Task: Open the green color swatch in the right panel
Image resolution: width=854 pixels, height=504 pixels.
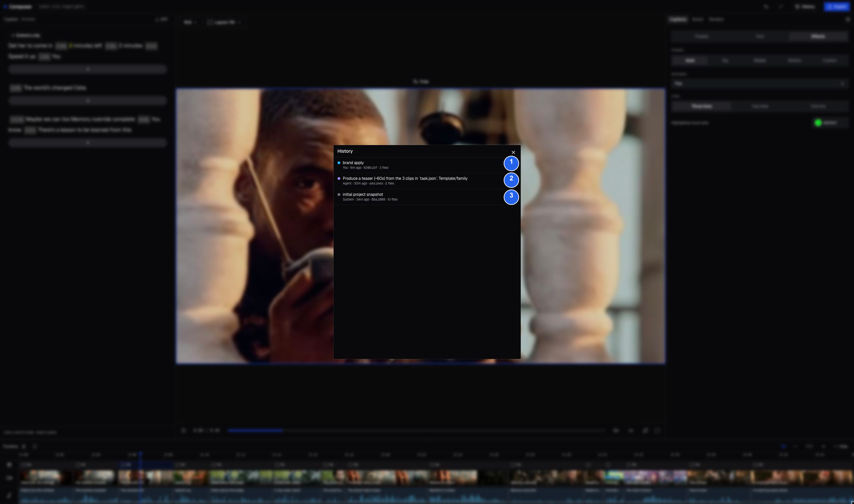Action: pyautogui.click(x=818, y=123)
